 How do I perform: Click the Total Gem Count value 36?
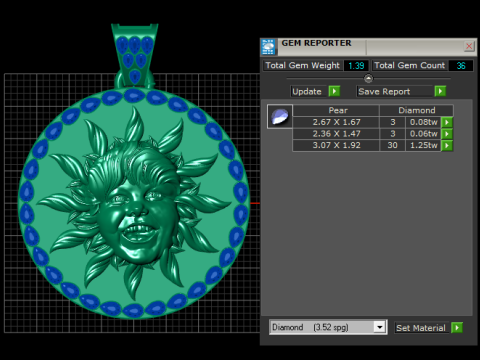coord(461,66)
